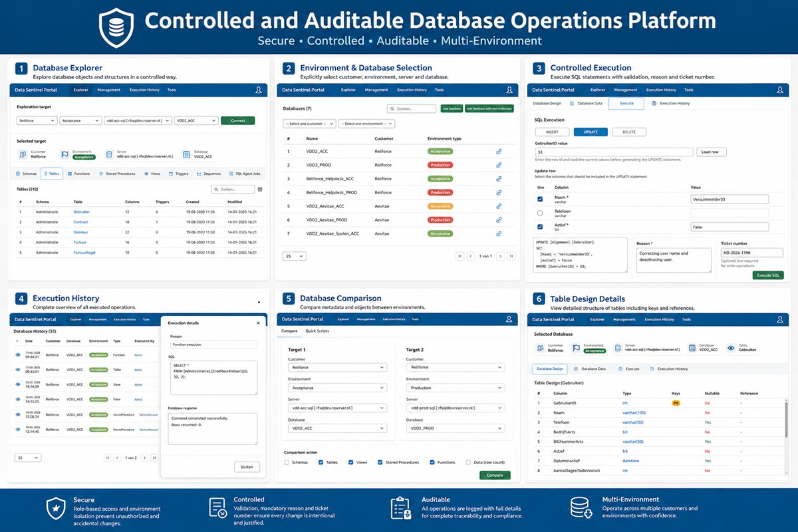Screen dimensions: 798x532
Task: Close the Execution details dialog with X
Action: click(x=259, y=323)
